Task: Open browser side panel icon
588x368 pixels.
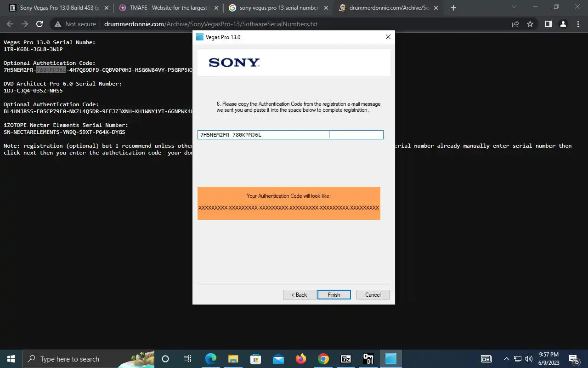Action: (x=548, y=24)
